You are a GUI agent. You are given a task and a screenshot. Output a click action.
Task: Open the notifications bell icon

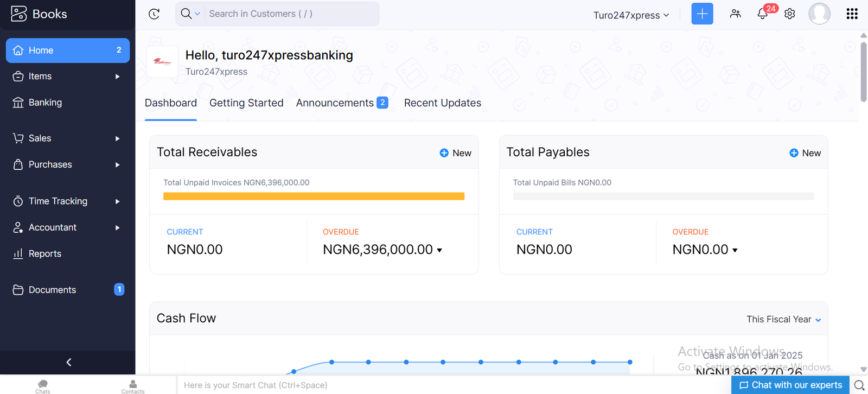[x=763, y=14]
